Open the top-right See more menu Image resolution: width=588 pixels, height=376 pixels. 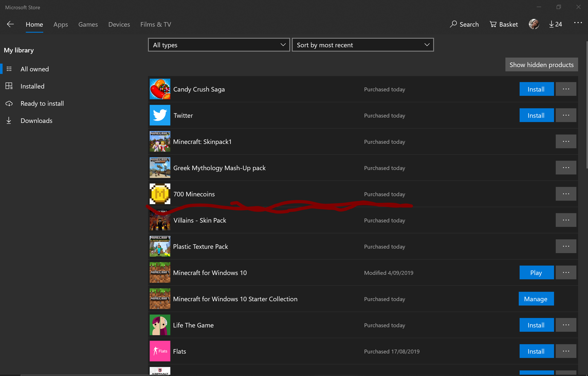[x=578, y=23]
